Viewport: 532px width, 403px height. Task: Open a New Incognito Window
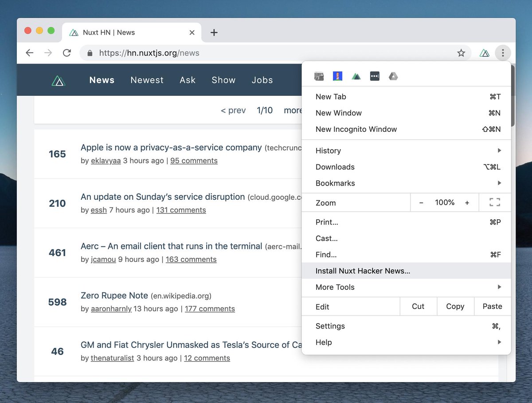click(x=407, y=129)
